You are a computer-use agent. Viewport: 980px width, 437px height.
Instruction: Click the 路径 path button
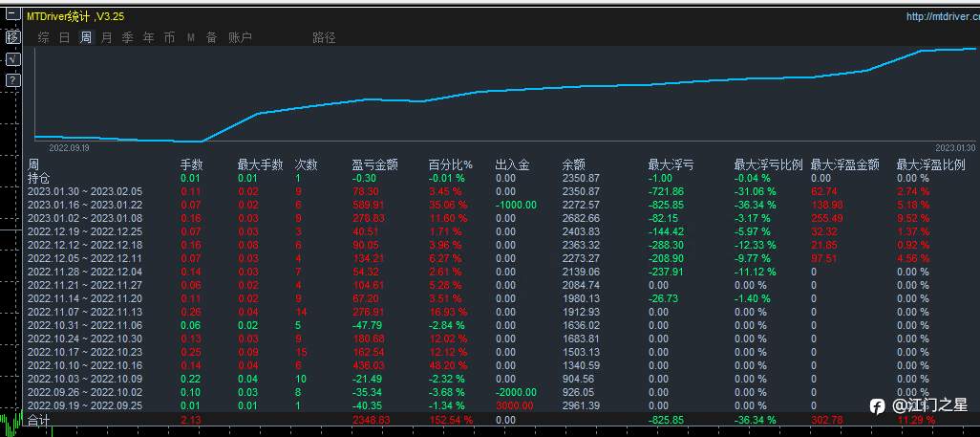[325, 37]
